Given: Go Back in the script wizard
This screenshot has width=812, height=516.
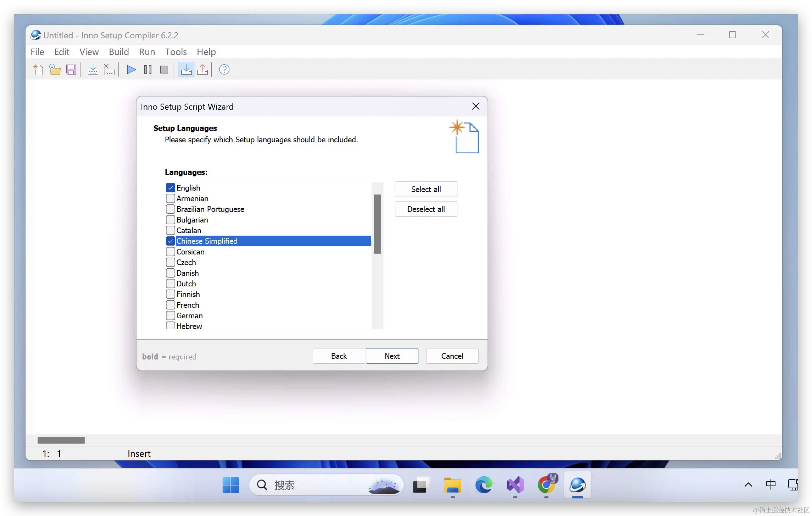Looking at the screenshot, I should 339,356.
